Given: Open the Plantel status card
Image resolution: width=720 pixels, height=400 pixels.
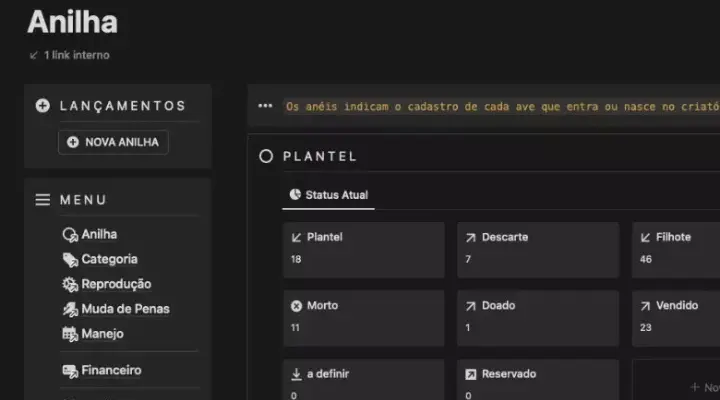Looking at the screenshot, I should [x=363, y=249].
